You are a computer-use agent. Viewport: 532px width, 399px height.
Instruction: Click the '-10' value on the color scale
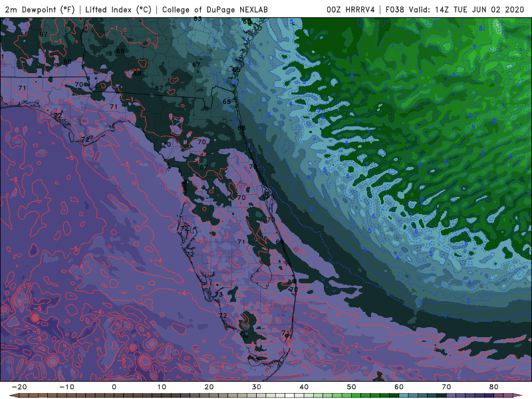pyautogui.click(x=66, y=387)
